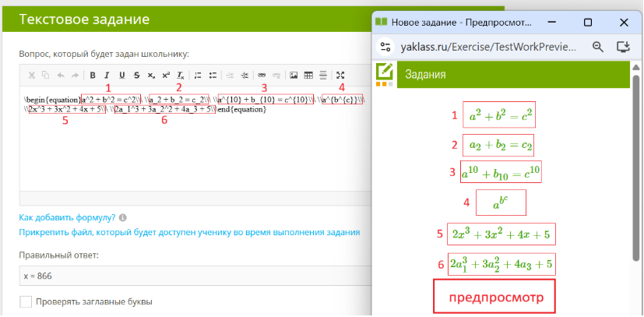
Task: Click the Новое задание preview window title
Action: 462,22
